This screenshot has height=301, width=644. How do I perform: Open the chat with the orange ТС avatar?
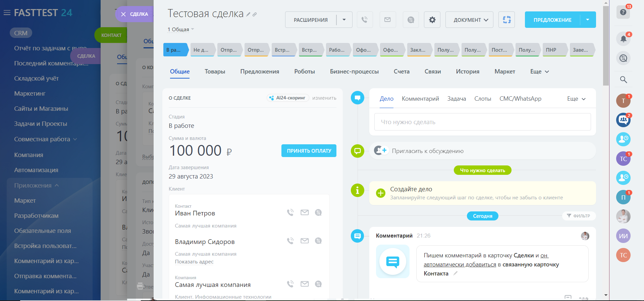click(x=623, y=255)
